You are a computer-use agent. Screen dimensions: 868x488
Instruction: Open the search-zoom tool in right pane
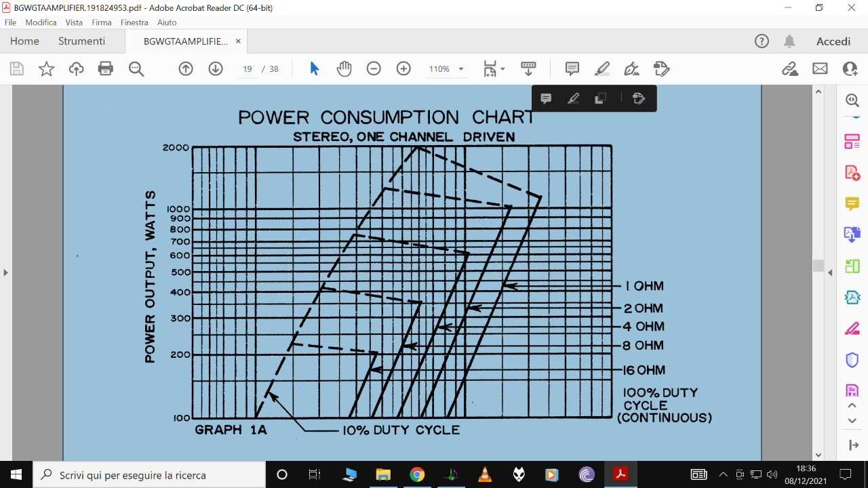point(852,100)
